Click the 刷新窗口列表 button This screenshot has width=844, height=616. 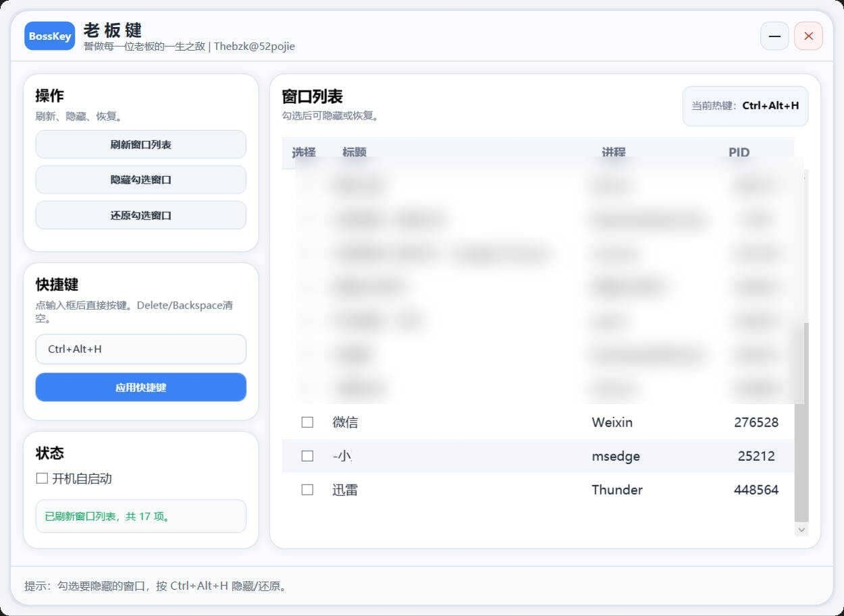click(x=140, y=144)
